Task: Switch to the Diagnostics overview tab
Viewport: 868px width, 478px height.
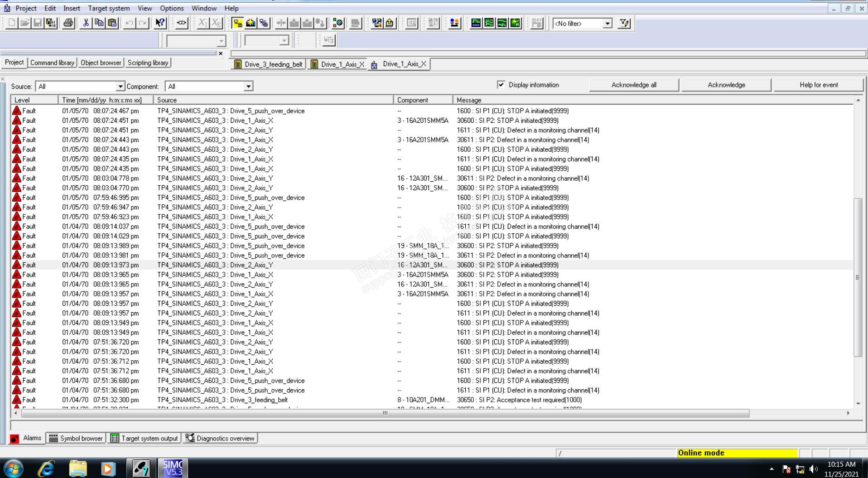Action: 220,438
